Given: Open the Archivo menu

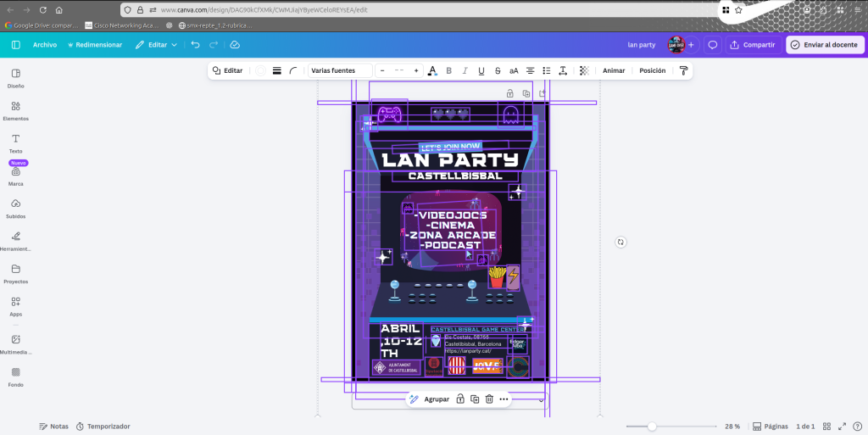Looking at the screenshot, I should point(45,45).
